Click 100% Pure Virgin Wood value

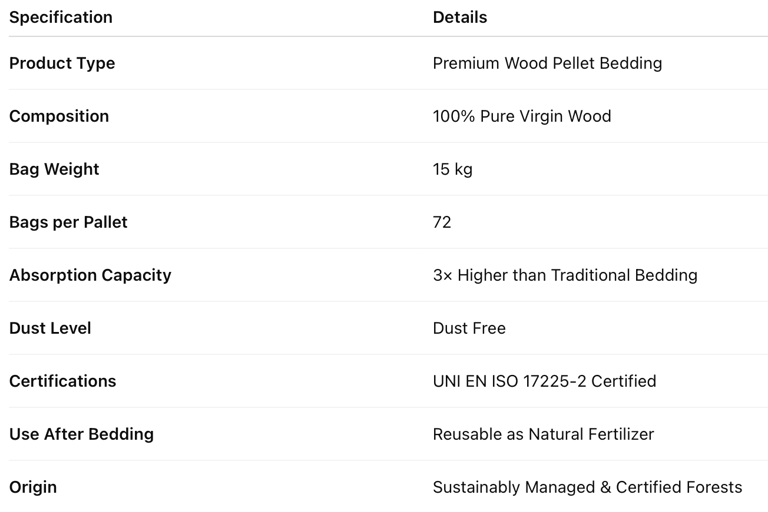click(x=522, y=116)
